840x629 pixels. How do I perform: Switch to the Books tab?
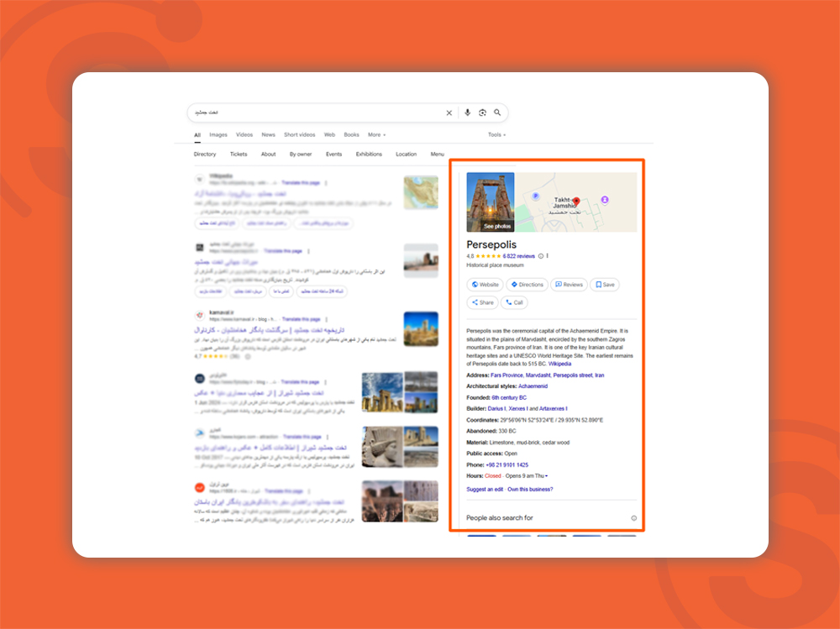coord(351,135)
